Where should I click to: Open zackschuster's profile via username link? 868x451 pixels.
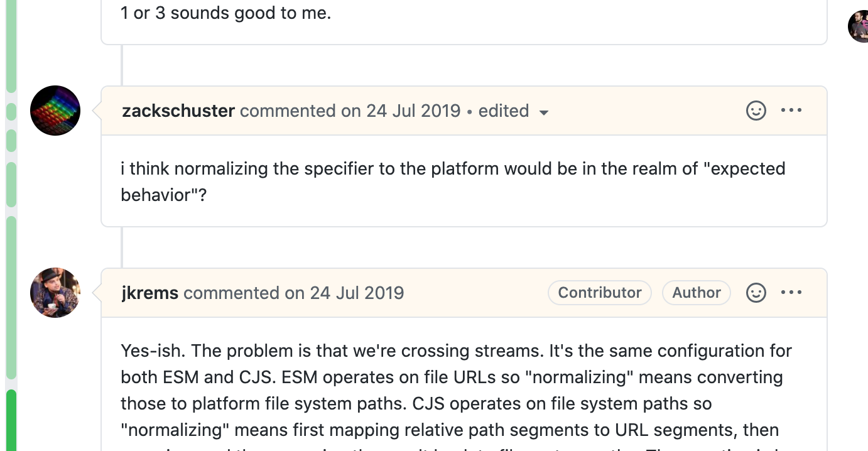(178, 111)
